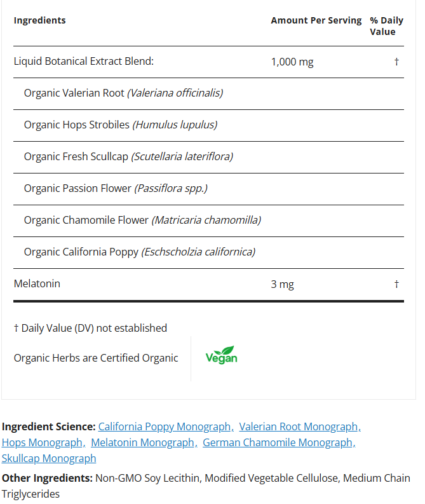
Task: Select the Liquid Botanical Extract Blend row label
Action: pos(84,62)
